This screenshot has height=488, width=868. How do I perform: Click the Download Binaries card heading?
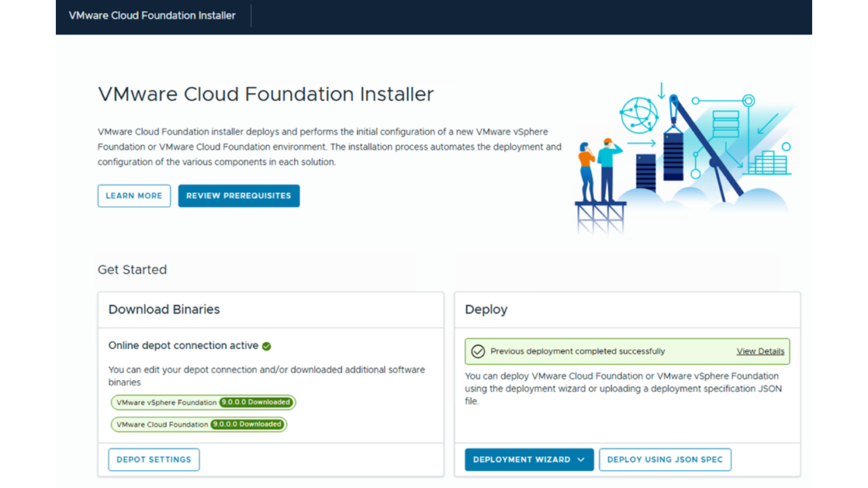pyautogui.click(x=164, y=310)
